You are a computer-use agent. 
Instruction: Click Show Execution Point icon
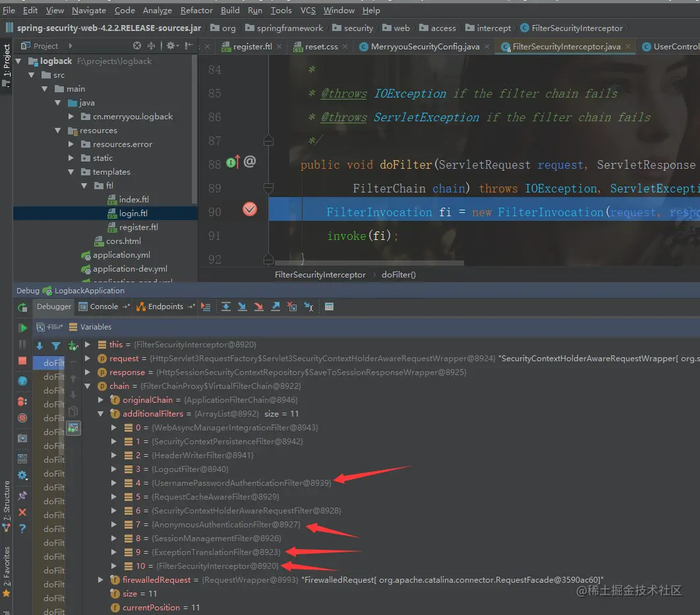[206, 307]
